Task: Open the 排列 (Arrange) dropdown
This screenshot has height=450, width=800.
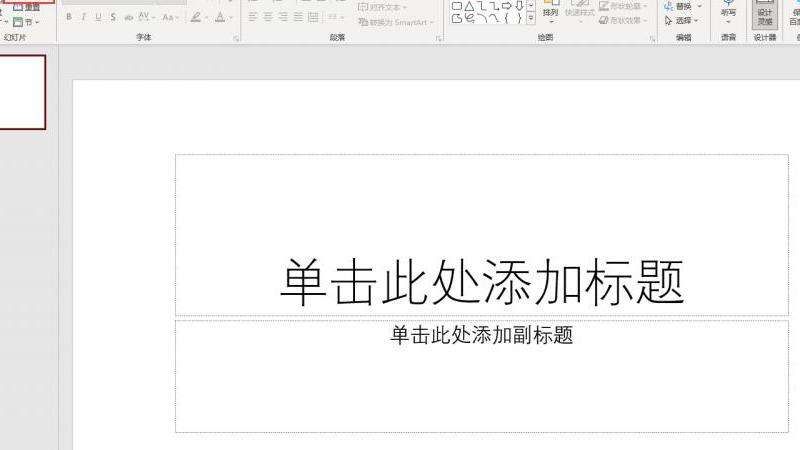Action: pos(550,14)
